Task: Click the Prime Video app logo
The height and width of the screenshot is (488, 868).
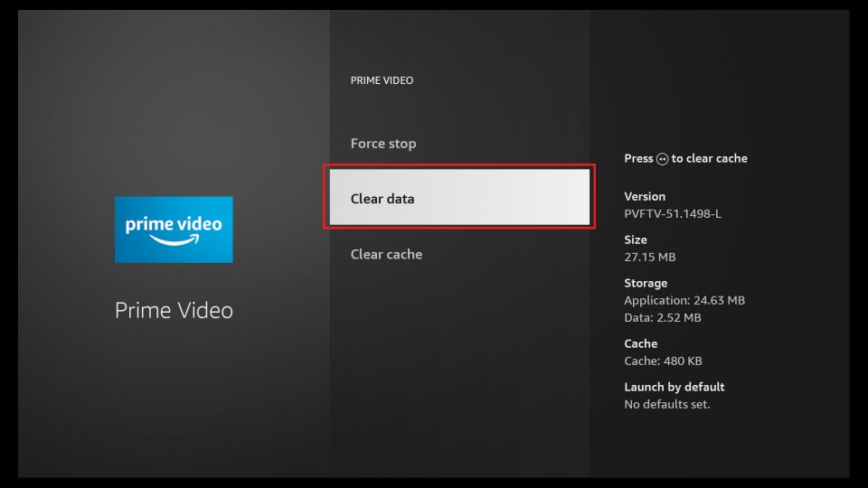Action: [x=174, y=230]
